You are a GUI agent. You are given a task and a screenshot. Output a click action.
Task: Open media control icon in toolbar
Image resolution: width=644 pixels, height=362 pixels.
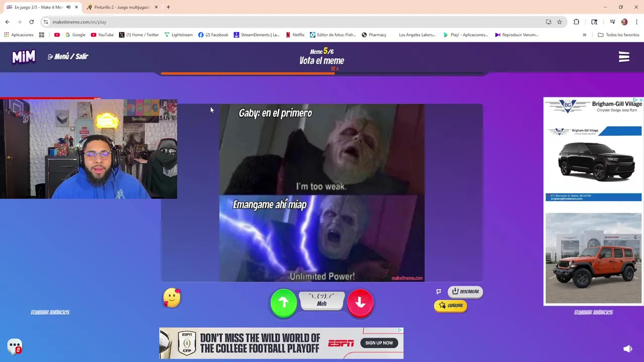612,22
